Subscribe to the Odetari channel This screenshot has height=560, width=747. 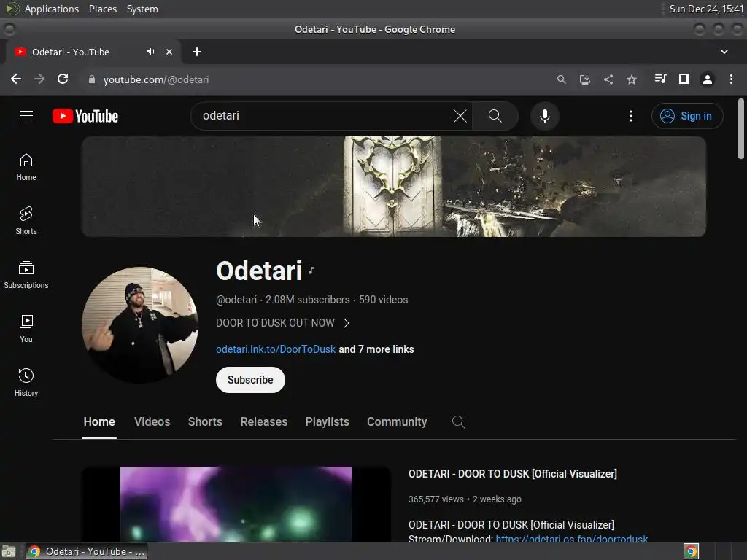pyautogui.click(x=250, y=380)
